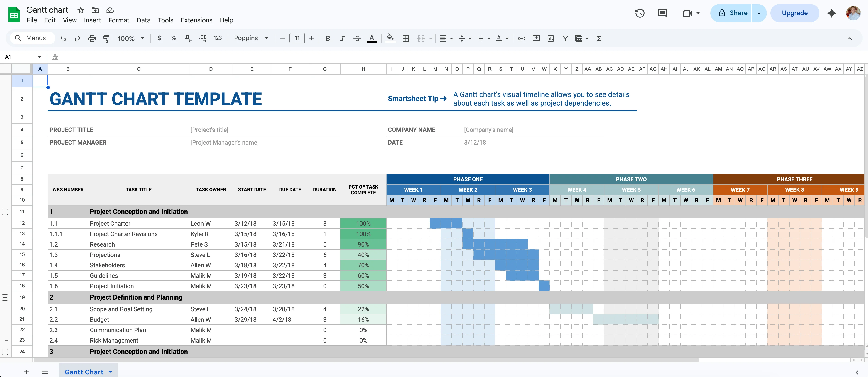This screenshot has height=377, width=868.
Task: Toggle strikethrough formatting
Action: [x=357, y=38]
